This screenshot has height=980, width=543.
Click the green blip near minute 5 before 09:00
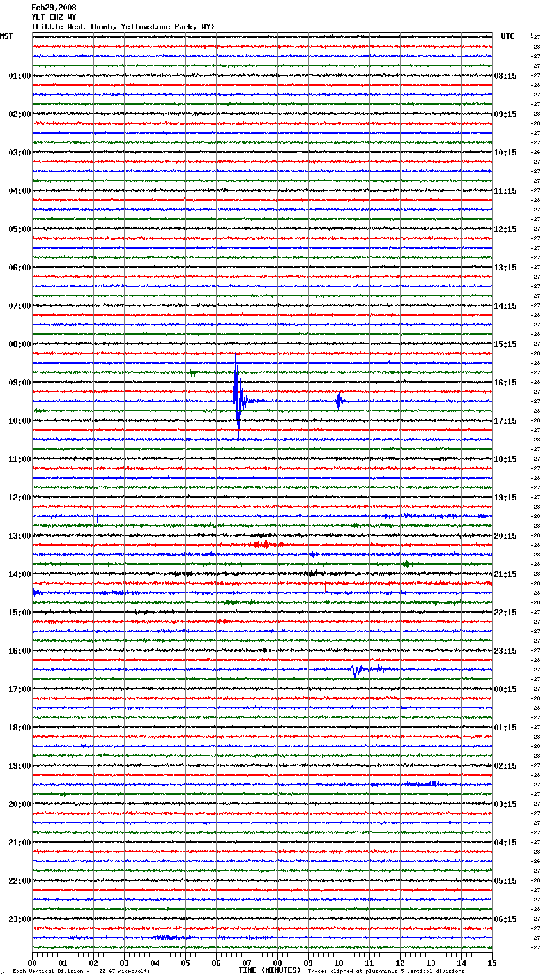(x=193, y=372)
